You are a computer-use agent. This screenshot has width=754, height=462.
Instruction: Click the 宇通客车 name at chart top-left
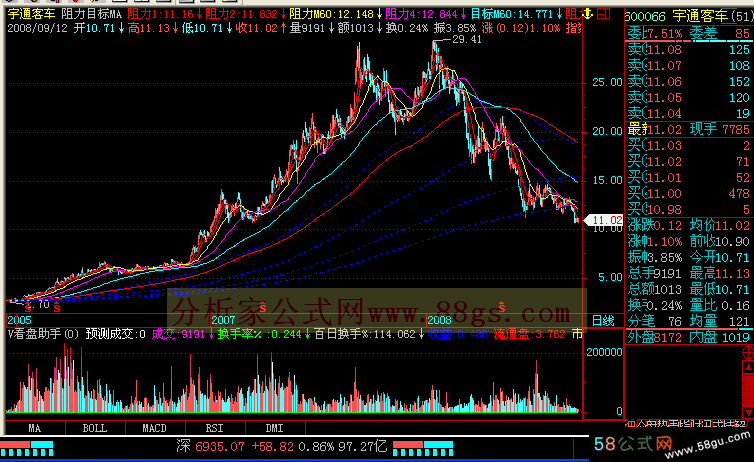(32, 14)
